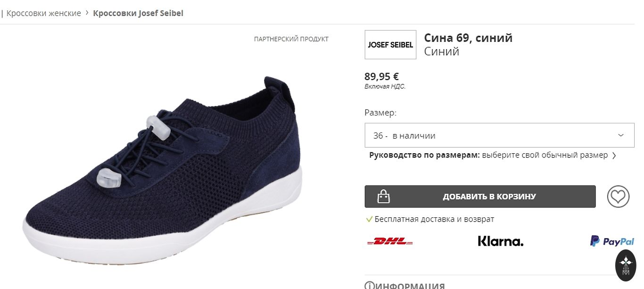Click the Партнерский продукт label

pos(291,39)
